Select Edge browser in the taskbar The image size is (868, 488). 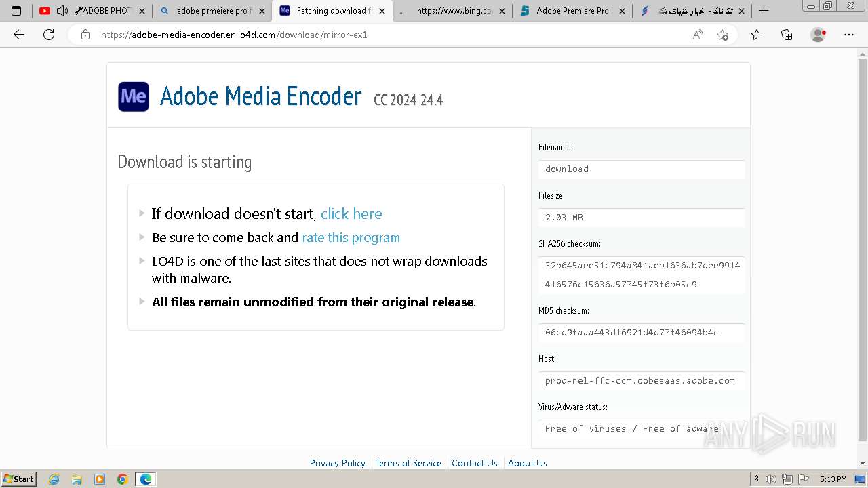tap(146, 479)
